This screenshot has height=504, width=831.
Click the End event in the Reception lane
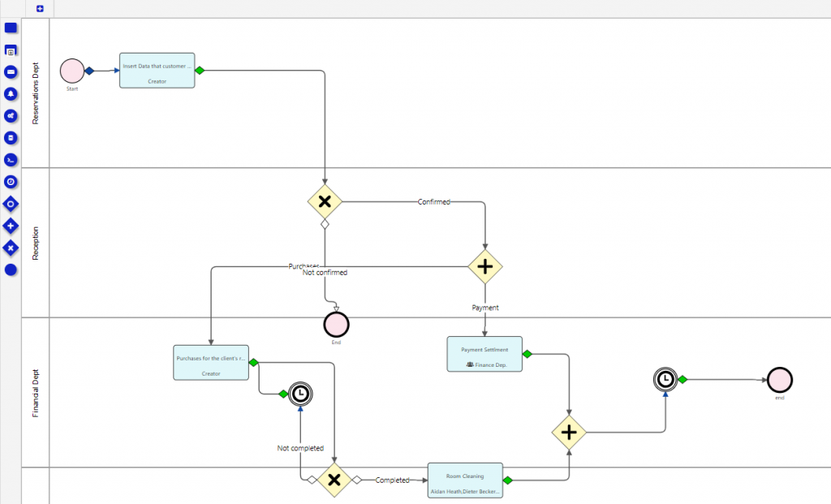(336, 325)
